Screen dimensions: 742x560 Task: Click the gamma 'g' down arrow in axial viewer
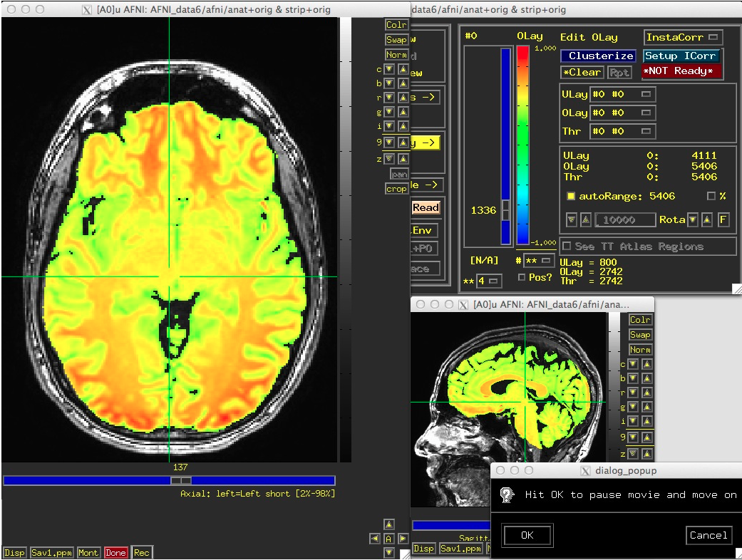coord(389,112)
